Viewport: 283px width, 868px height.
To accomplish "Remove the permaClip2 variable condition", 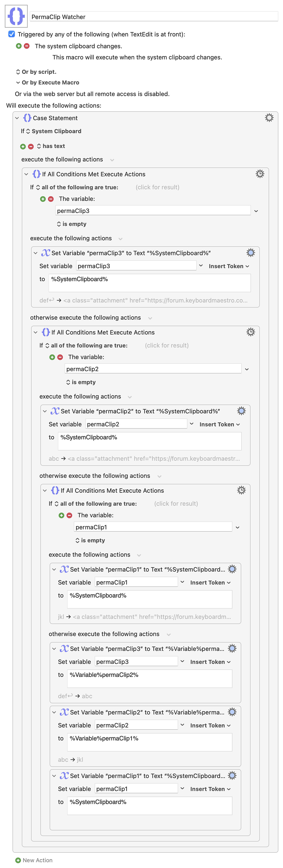I will [x=60, y=357].
